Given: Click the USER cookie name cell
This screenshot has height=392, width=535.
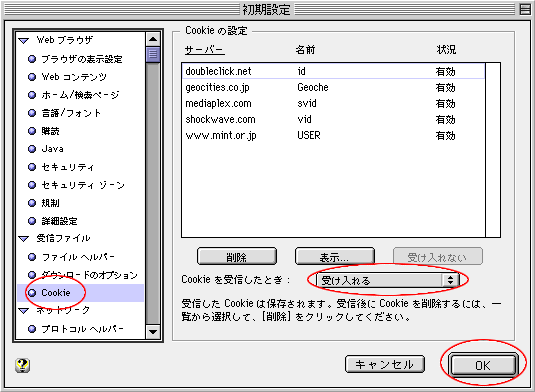Looking at the screenshot, I should 309,136.
